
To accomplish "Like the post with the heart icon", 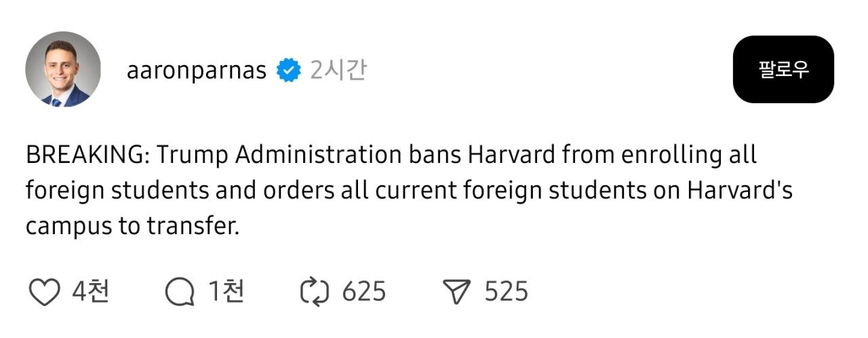I will coord(45,293).
